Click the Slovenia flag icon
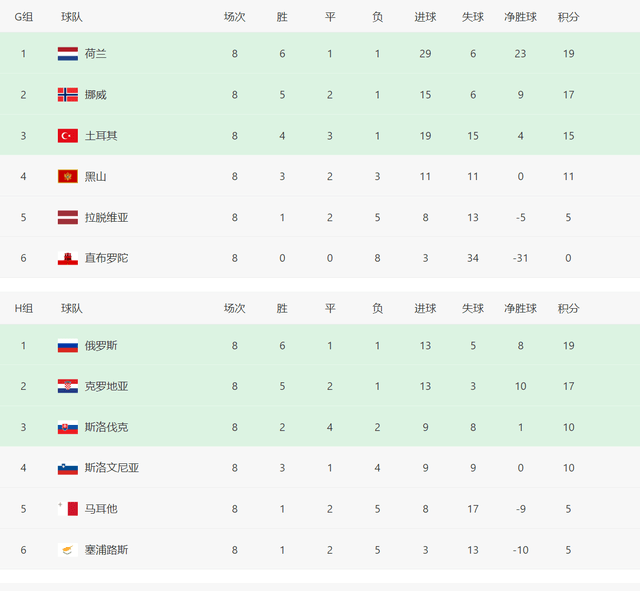The width and height of the screenshot is (640, 591). point(68,468)
